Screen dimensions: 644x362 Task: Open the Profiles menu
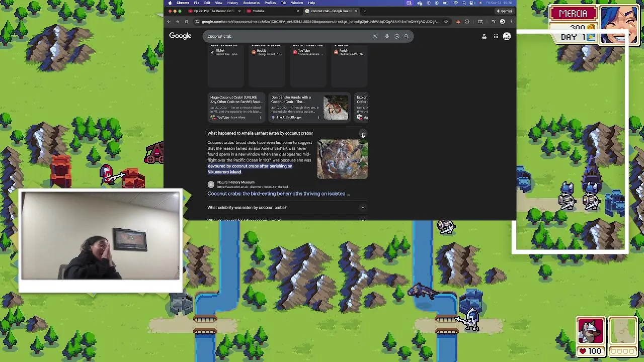270,3
